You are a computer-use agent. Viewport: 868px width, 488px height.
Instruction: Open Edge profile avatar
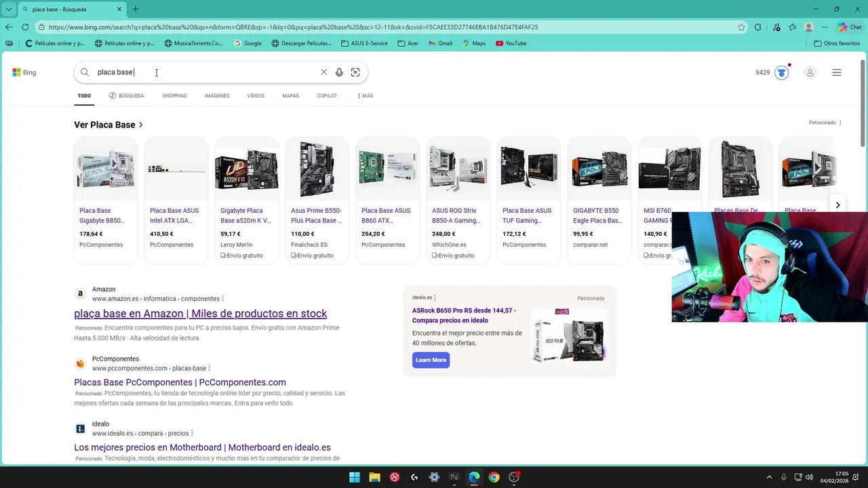click(x=808, y=27)
